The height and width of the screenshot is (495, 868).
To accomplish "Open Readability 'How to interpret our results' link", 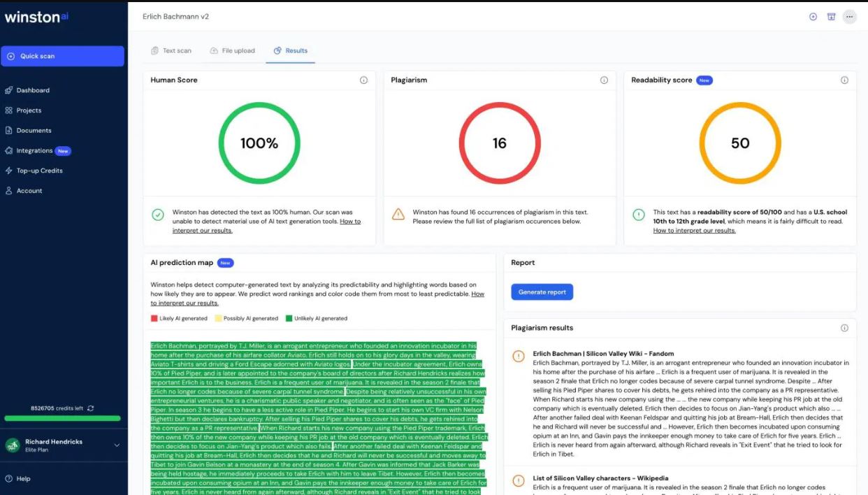I will tap(694, 231).
